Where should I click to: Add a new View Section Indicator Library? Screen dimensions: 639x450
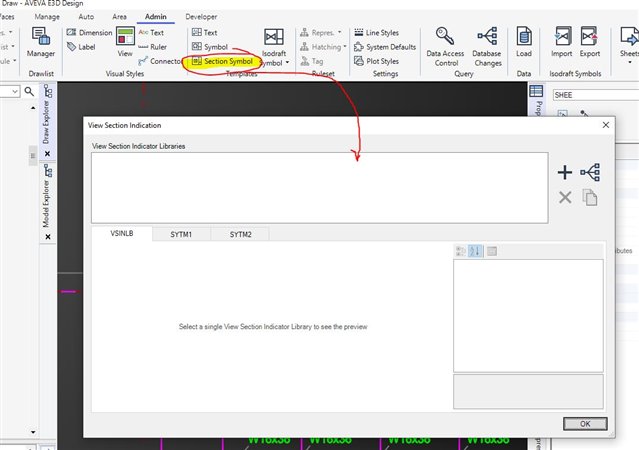(565, 172)
